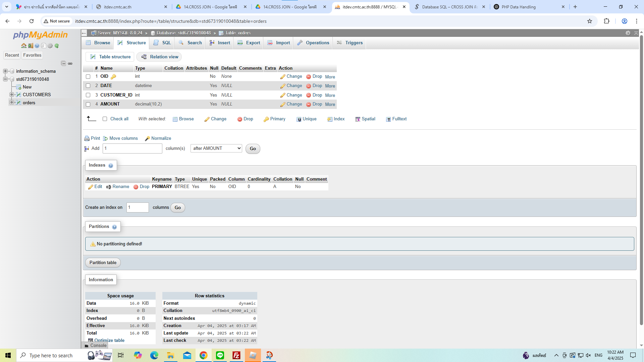Tick the checkbox for AMOUNT column

[x=88, y=104]
